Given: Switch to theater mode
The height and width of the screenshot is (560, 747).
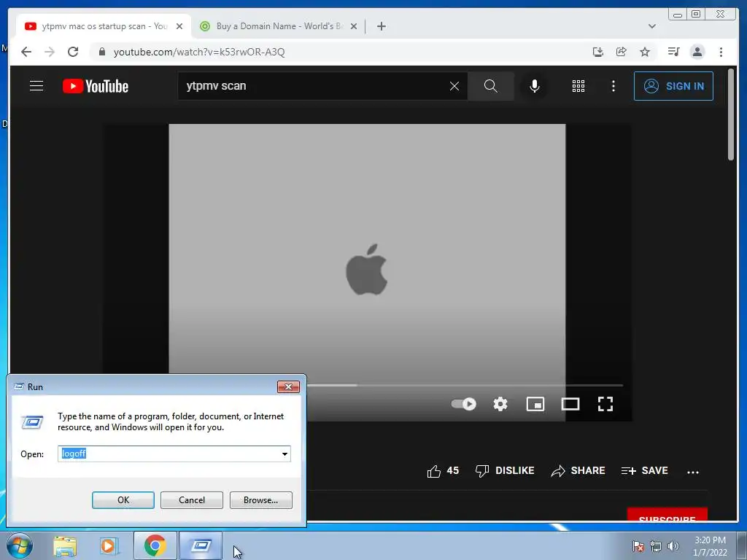Looking at the screenshot, I should (570, 404).
